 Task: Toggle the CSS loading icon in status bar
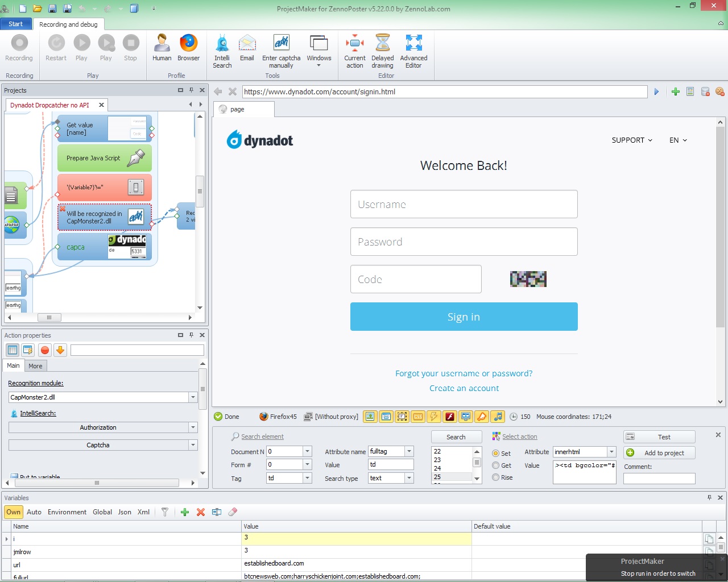[x=418, y=417]
